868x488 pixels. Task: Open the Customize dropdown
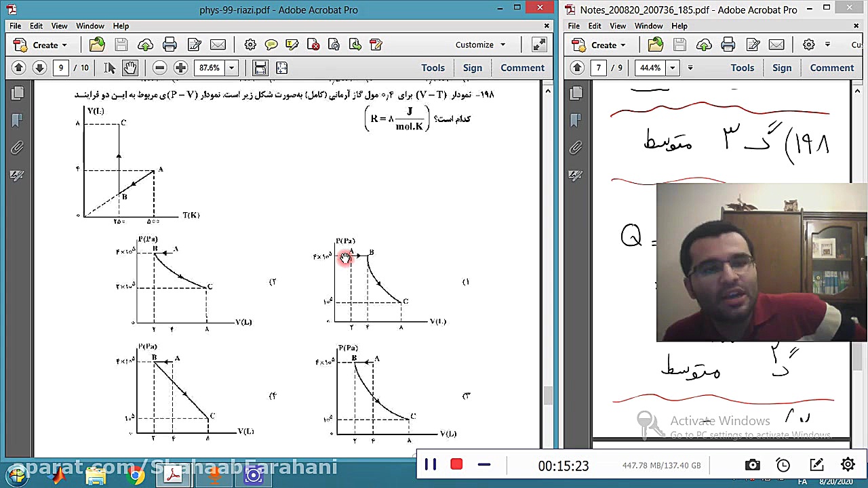(x=480, y=45)
